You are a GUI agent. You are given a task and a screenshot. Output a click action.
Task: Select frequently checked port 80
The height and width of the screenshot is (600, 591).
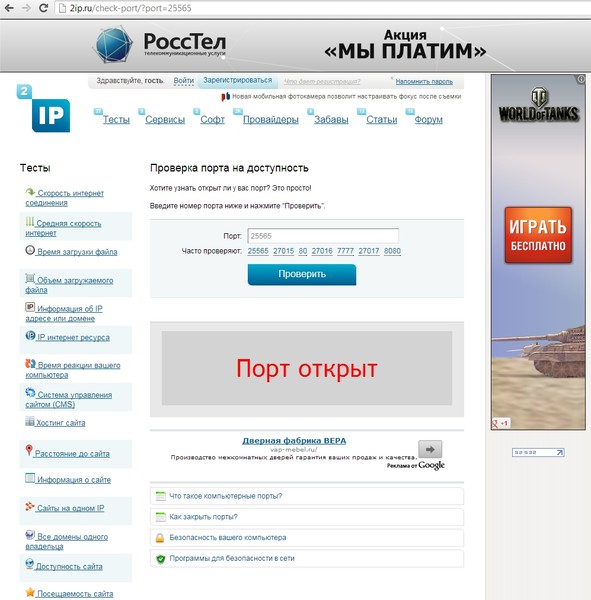click(303, 251)
